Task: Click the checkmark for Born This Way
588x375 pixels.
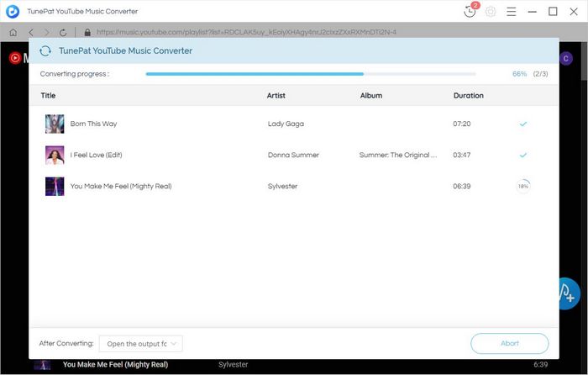Action: 523,124
